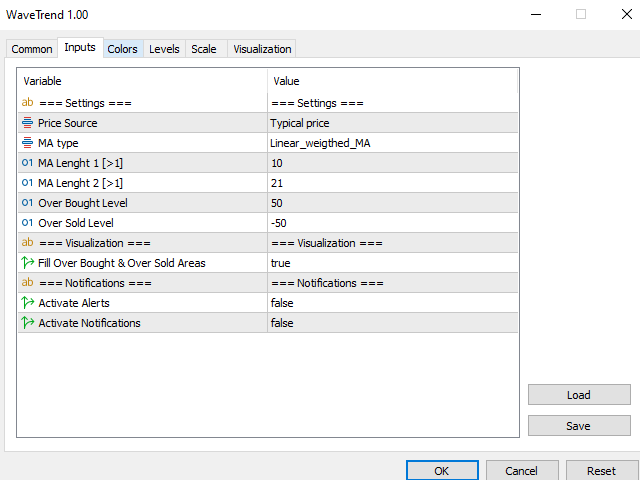
Task: Click integer icon beside Over Bought Level
Action: 27,202
